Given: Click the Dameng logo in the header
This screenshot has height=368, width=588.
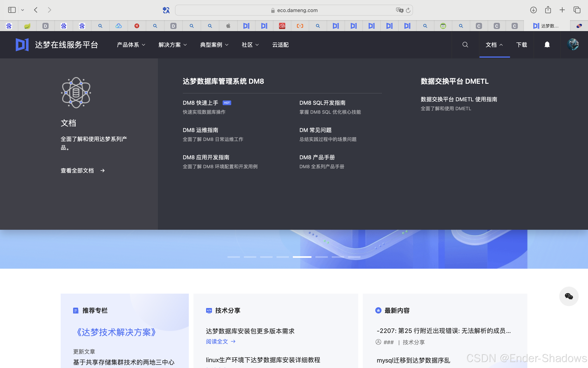Looking at the screenshot, I should click(x=22, y=45).
